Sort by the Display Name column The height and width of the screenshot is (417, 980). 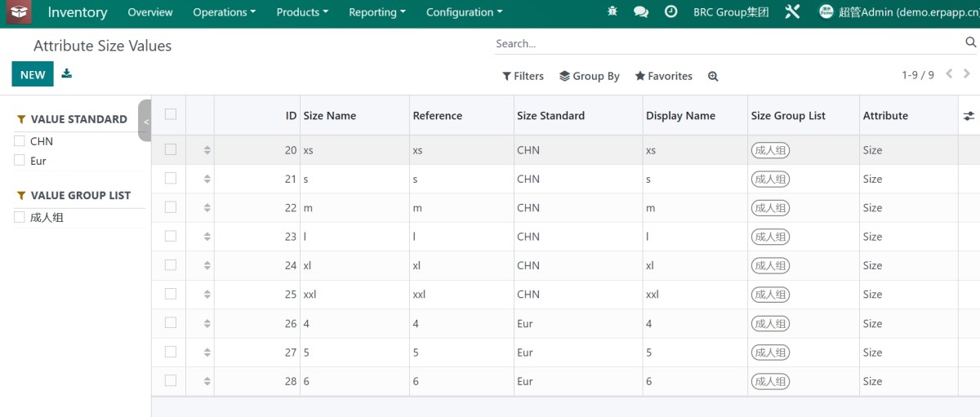pos(695,116)
